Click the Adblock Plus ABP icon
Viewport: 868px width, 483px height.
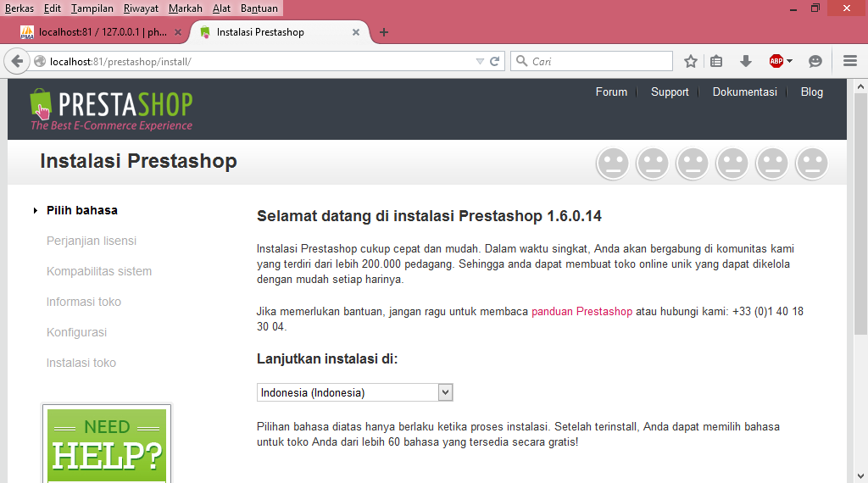point(776,61)
